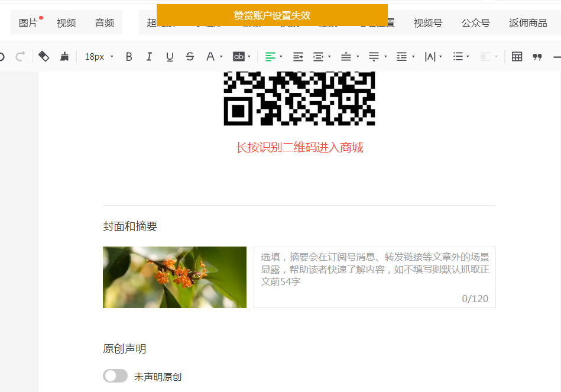This screenshot has height=392, width=561.
Task: Apply font color with the A icon
Action: 210,57
